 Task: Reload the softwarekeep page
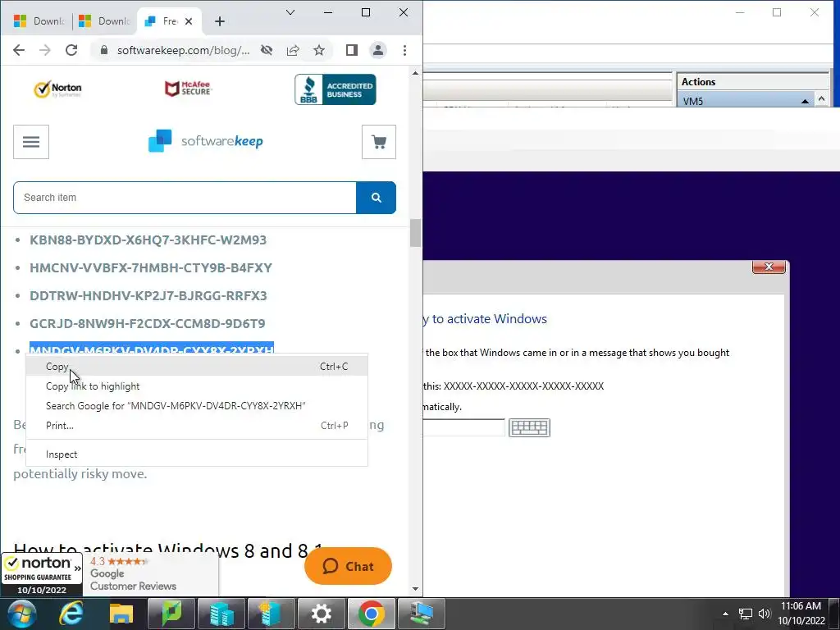tap(71, 50)
